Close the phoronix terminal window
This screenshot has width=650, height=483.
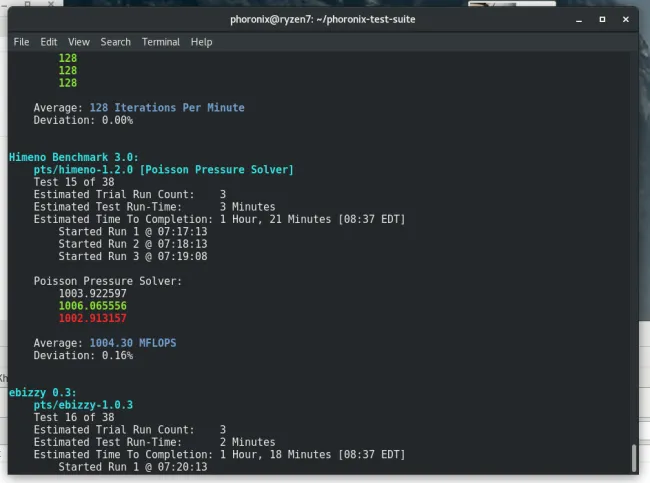click(626, 19)
